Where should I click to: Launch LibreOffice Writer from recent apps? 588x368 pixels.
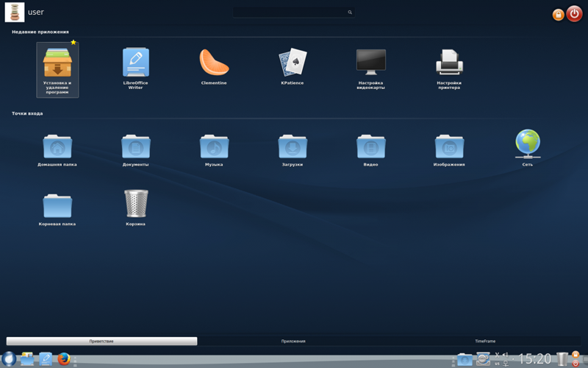point(136,68)
